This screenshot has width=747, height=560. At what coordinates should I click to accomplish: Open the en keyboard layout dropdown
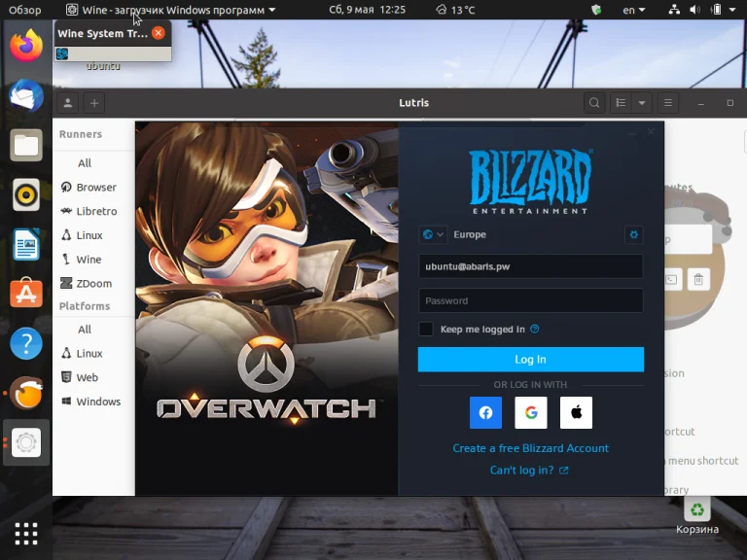tap(633, 10)
